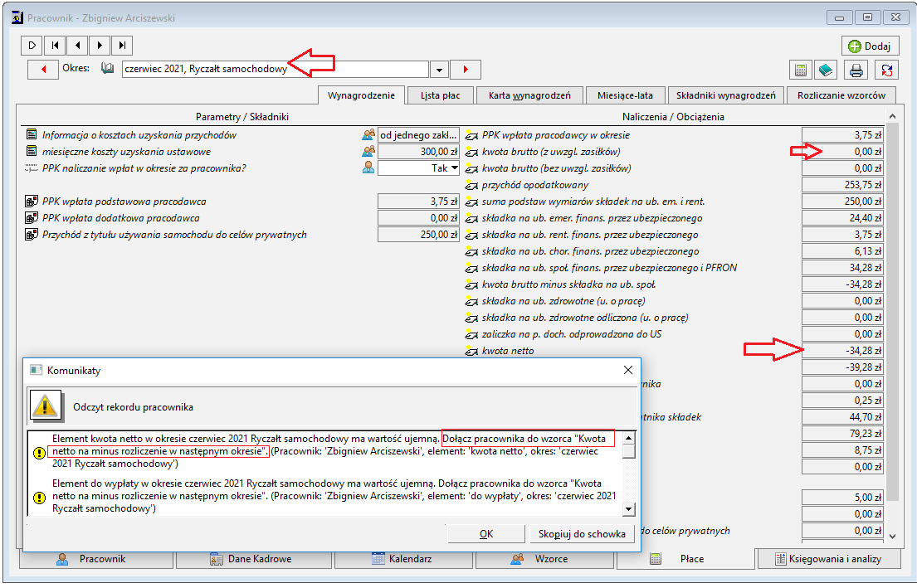Select previous period red left arrow
This screenshot has width=917, height=588.
[42, 70]
